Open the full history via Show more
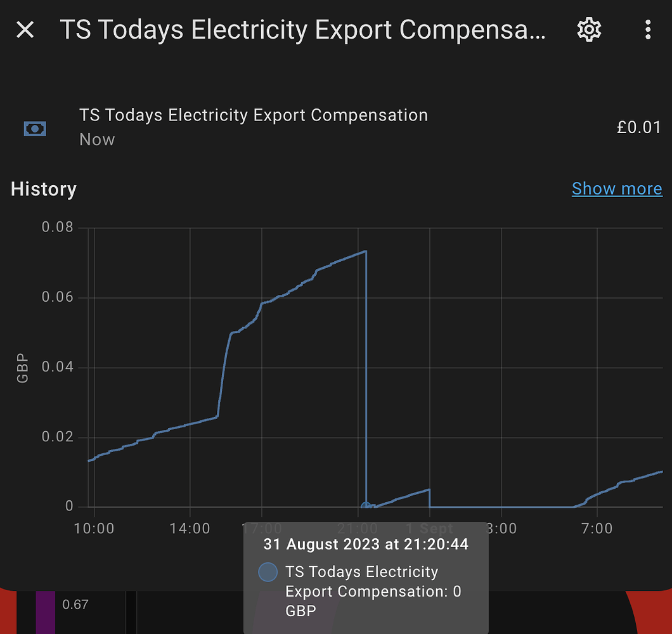This screenshot has width=672, height=634. (616, 188)
